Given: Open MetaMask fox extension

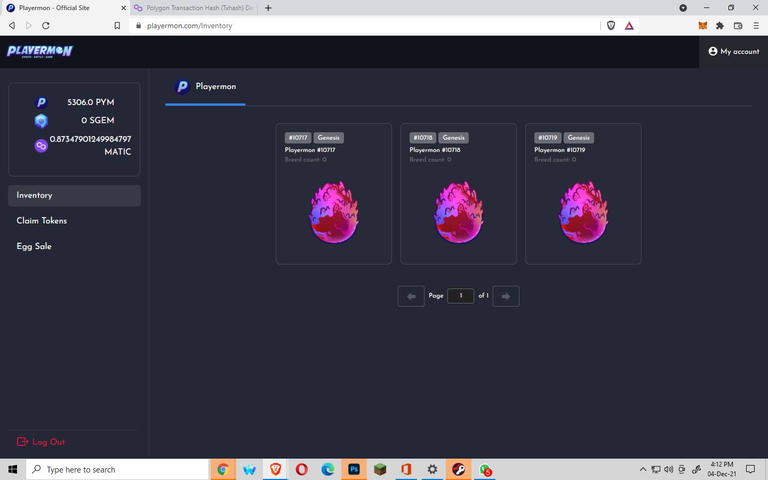Looking at the screenshot, I should (x=703, y=25).
